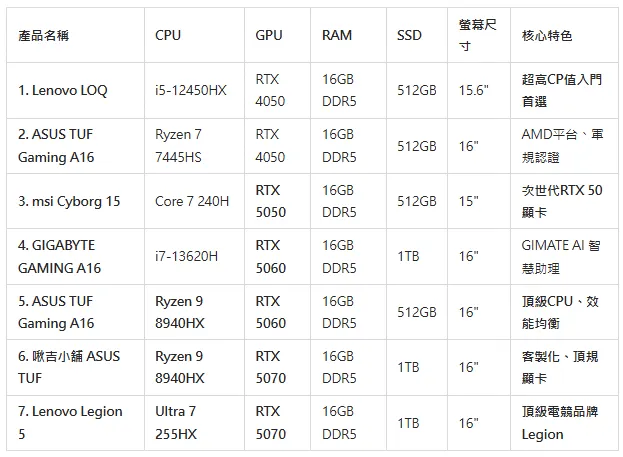Click the i7-13620H CPU cell
This screenshot has width=623, height=457.
coord(187,257)
